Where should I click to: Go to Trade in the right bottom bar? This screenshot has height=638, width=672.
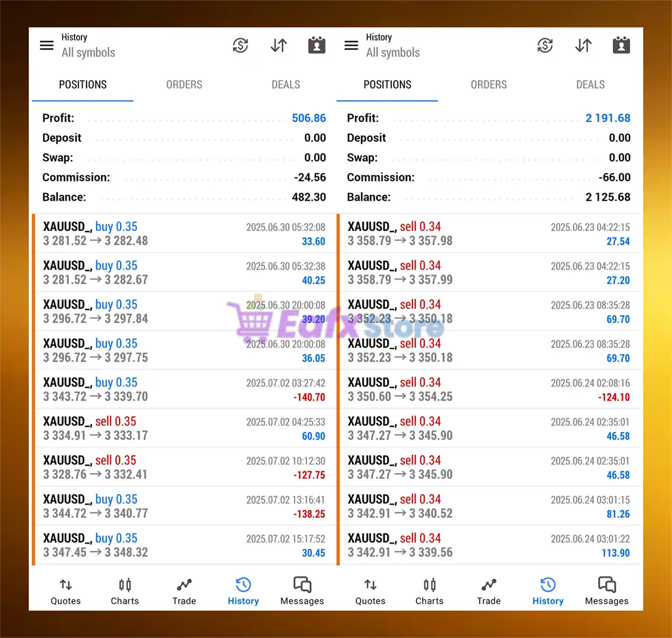coord(489,591)
